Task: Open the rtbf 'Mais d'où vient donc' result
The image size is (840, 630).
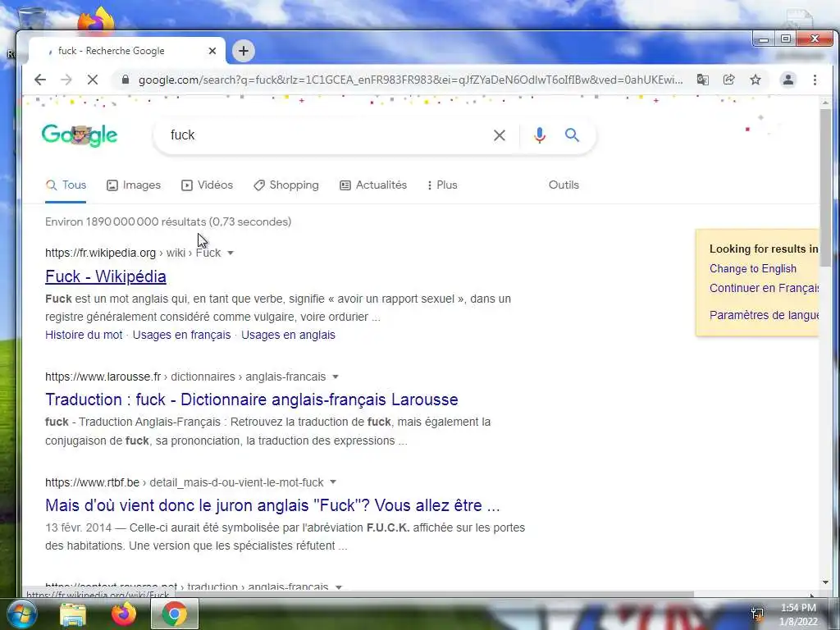Action: [272, 505]
